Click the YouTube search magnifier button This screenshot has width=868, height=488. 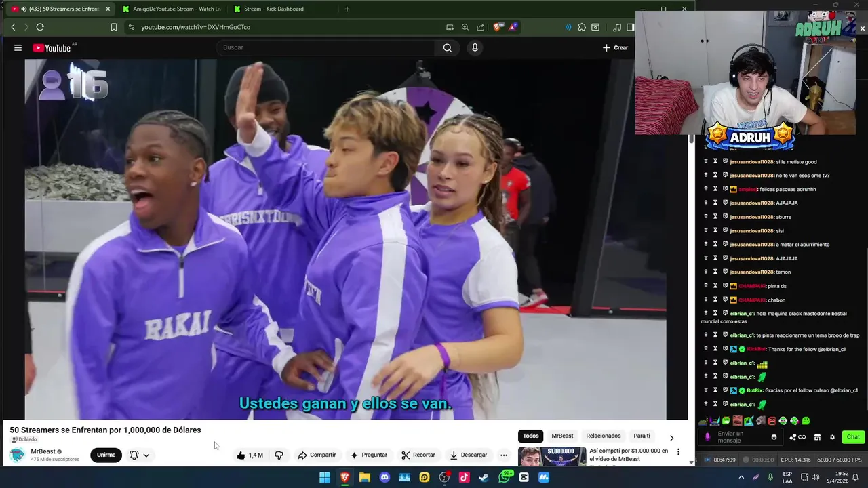coord(448,47)
